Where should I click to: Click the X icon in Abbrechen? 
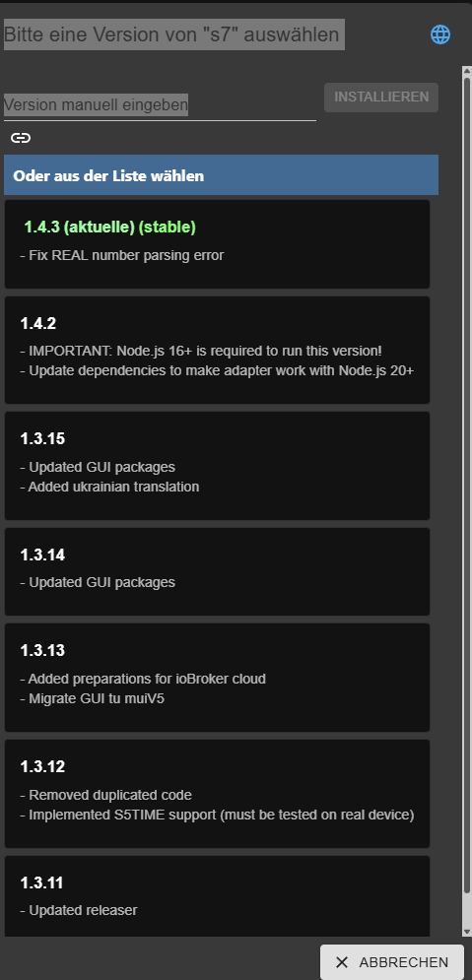click(341, 962)
